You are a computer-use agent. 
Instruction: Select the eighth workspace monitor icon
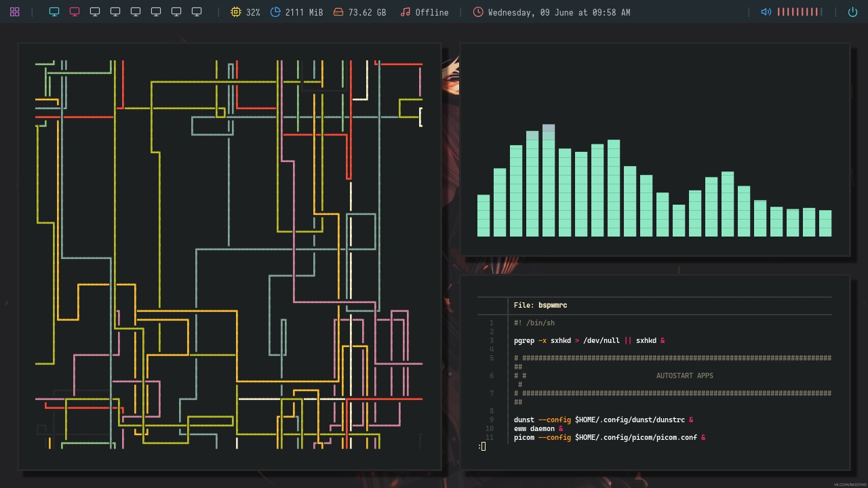pos(197,12)
